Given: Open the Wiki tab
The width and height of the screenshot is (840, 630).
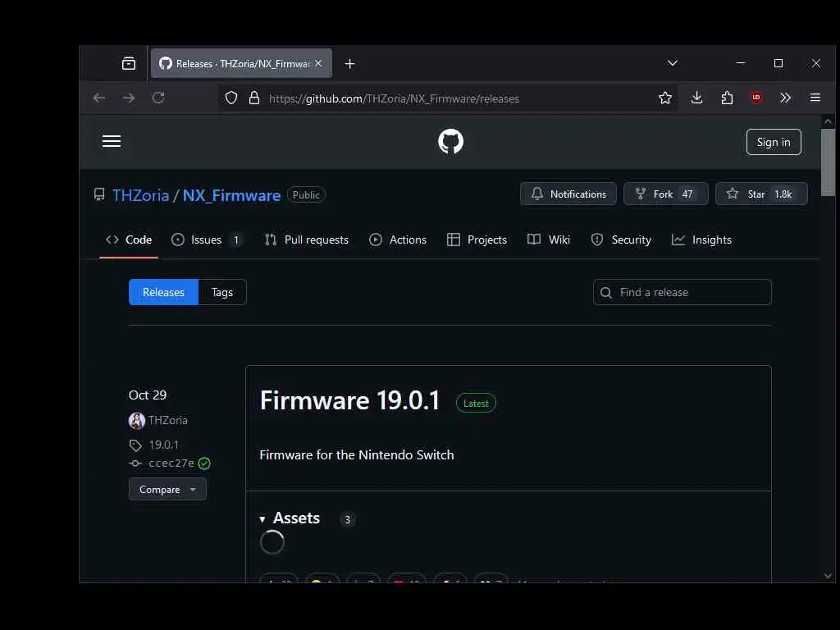Looking at the screenshot, I should (x=549, y=240).
